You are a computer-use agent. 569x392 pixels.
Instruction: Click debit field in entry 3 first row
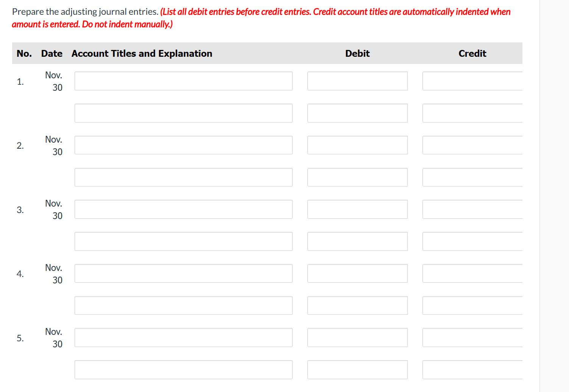[x=357, y=209]
